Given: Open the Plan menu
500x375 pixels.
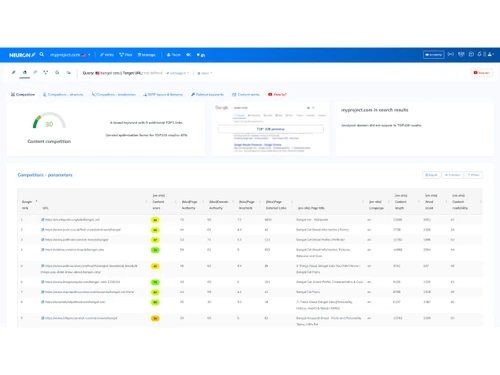Looking at the screenshot, I should coord(126,55).
